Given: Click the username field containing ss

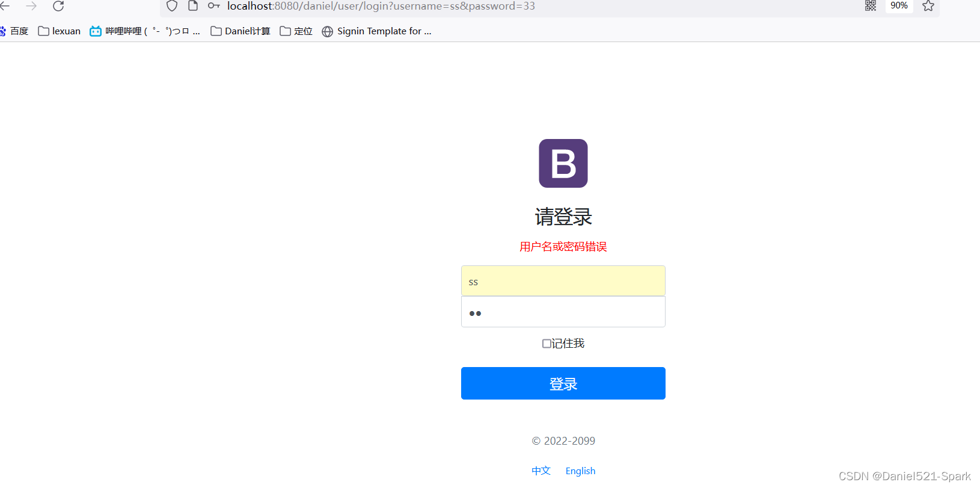Looking at the screenshot, I should point(563,281).
